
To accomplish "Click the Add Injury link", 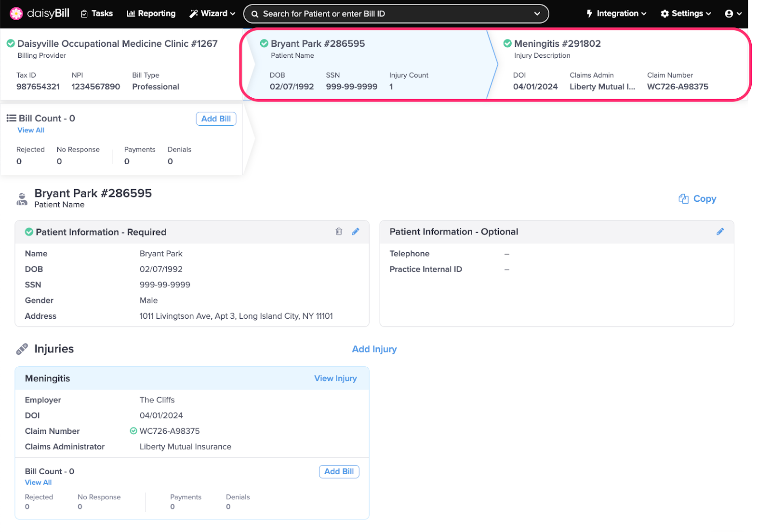I will [x=374, y=349].
